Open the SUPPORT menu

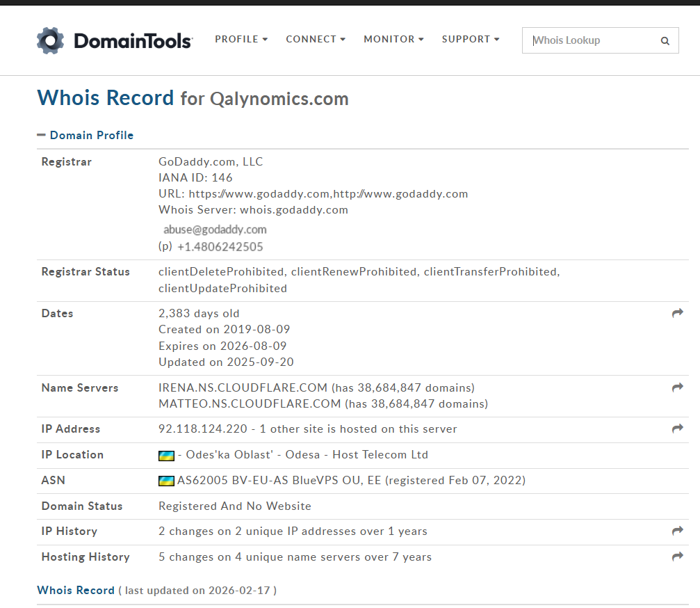470,40
